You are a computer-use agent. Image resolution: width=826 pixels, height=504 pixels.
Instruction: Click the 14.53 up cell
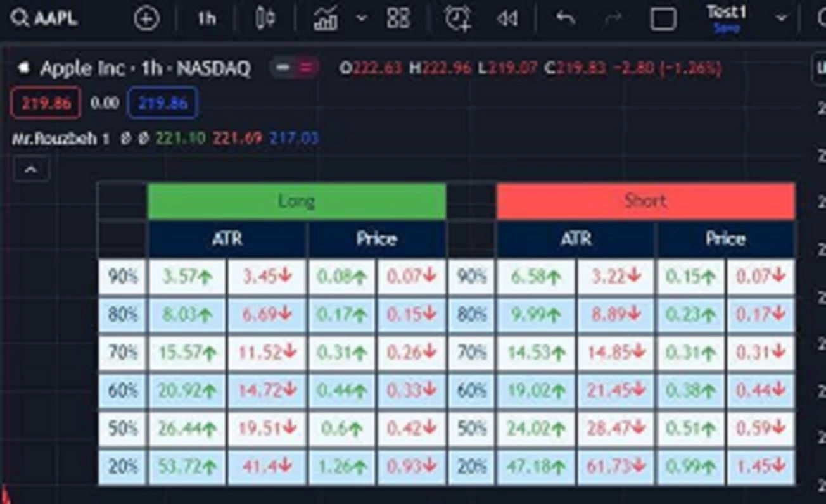536,353
